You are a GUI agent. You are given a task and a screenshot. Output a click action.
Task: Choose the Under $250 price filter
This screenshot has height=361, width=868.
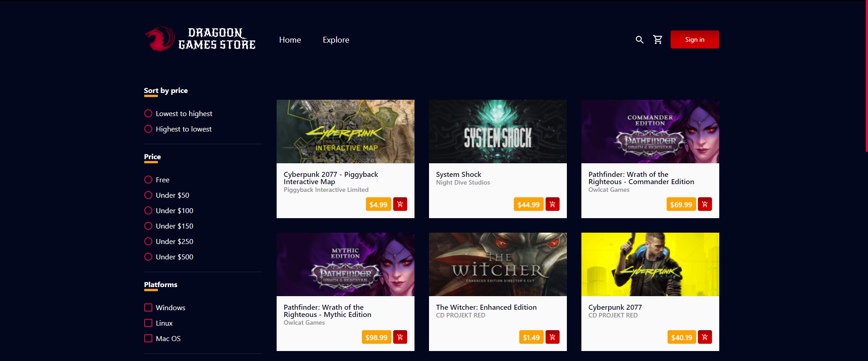148,241
